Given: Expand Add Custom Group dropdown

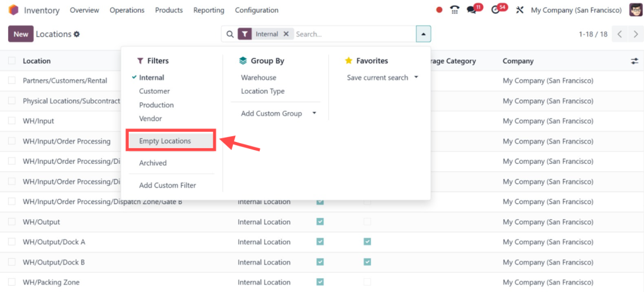Looking at the screenshot, I should tap(279, 114).
